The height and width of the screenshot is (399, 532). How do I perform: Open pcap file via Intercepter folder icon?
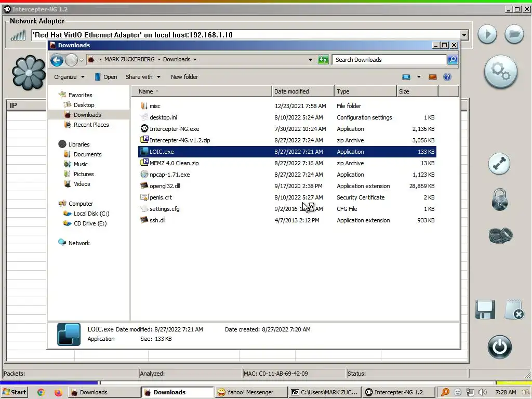click(514, 34)
